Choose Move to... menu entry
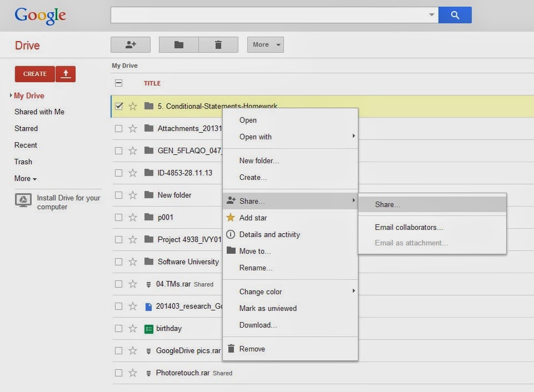Image resolution: width=534 pixels, height=392 pixels. pos(290,251)
